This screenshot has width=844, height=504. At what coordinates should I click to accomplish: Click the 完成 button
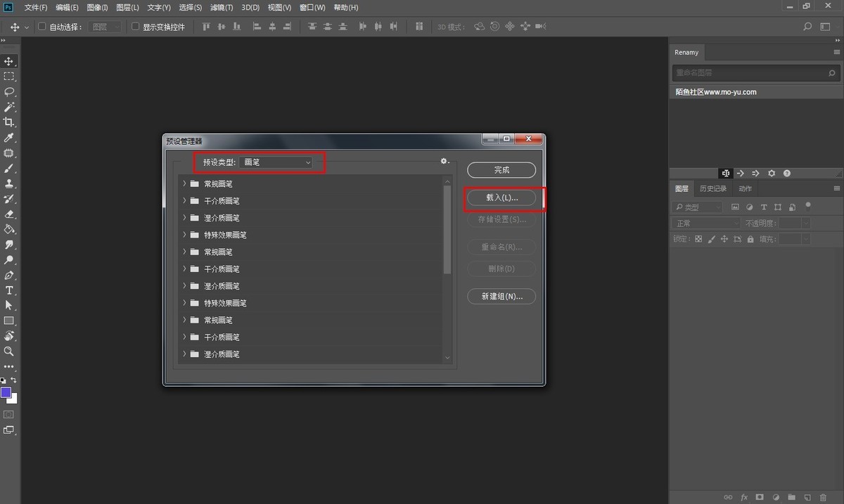pyautogui.click(x=501, y=170)
